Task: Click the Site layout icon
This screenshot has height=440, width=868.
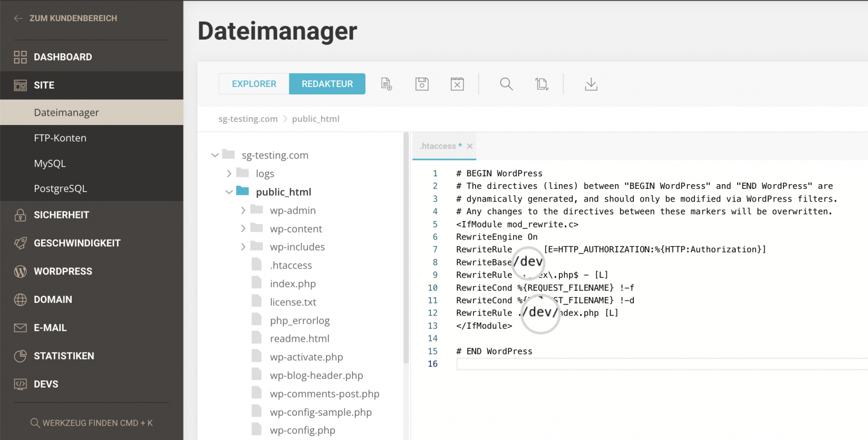Action: coord(20,85)
